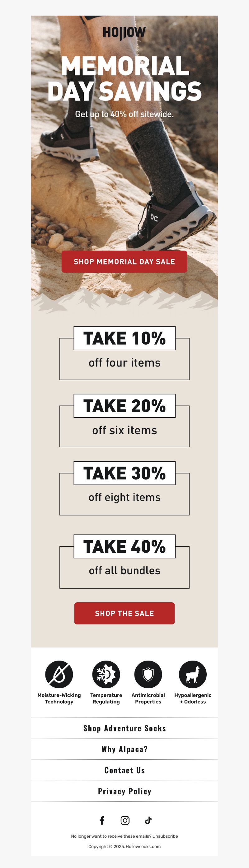Click the red Shop The Sale button

pos(124,613)
